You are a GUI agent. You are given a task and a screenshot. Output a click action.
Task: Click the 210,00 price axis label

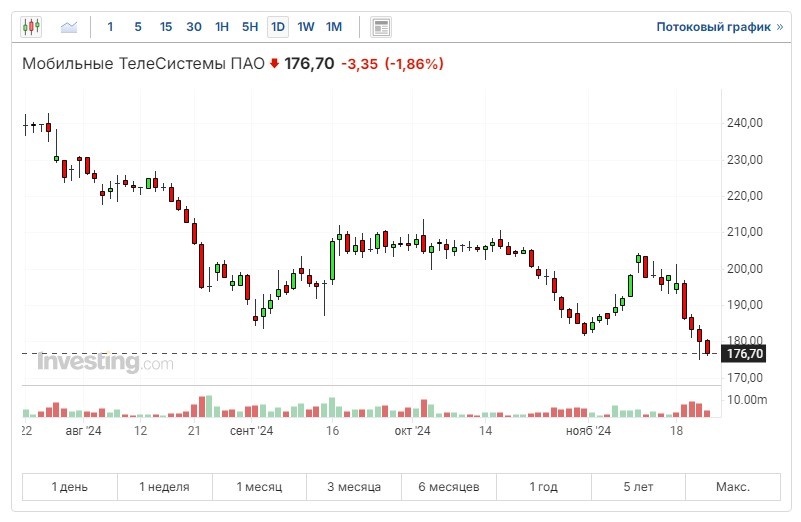coord(744,232)
